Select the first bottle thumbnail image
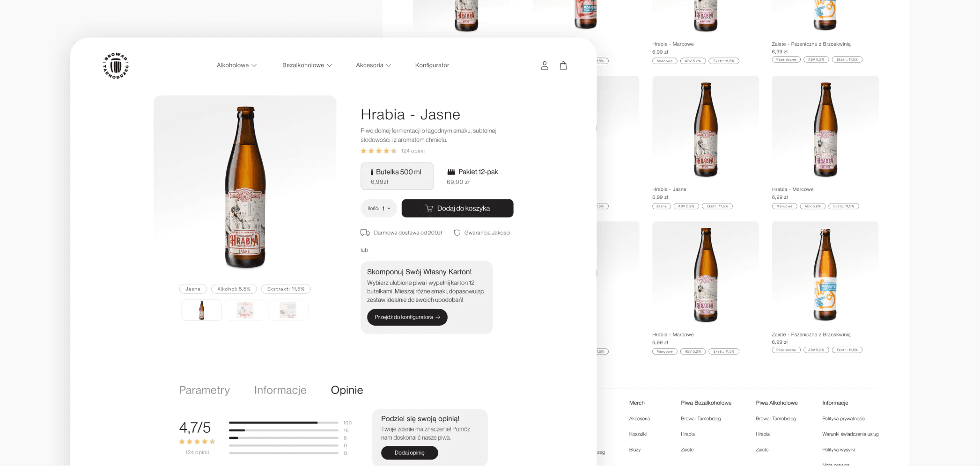980x466 pixels. [x=202, y=310]
